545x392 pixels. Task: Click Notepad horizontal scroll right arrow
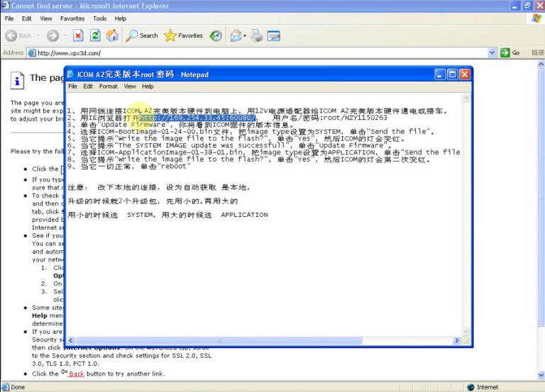pos(457,341)
